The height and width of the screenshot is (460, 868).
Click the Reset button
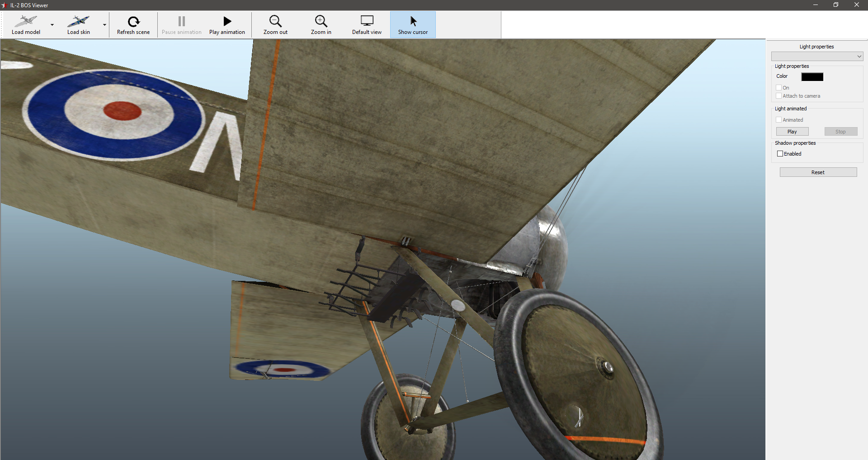818,172
